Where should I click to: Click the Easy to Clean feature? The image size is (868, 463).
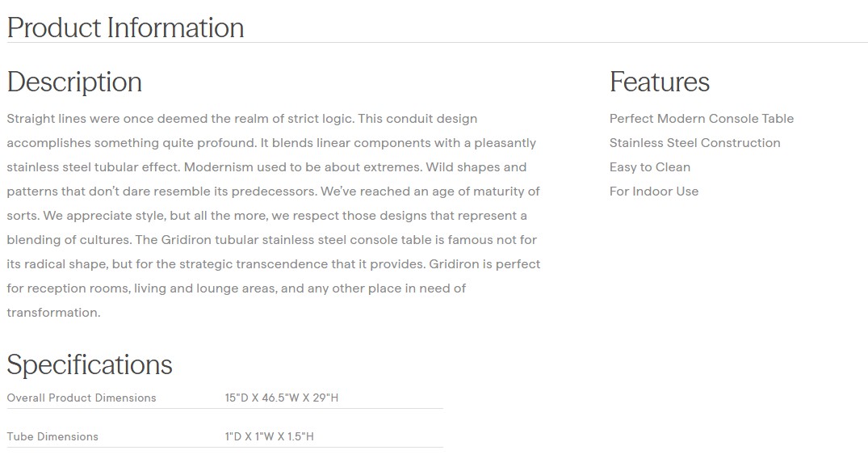click(x=649, y=167)
